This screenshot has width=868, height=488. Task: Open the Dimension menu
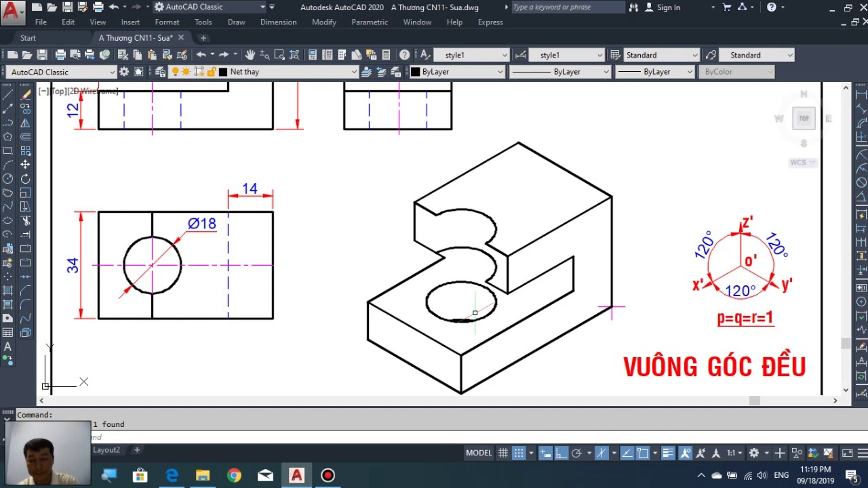[x=278, y=22]
